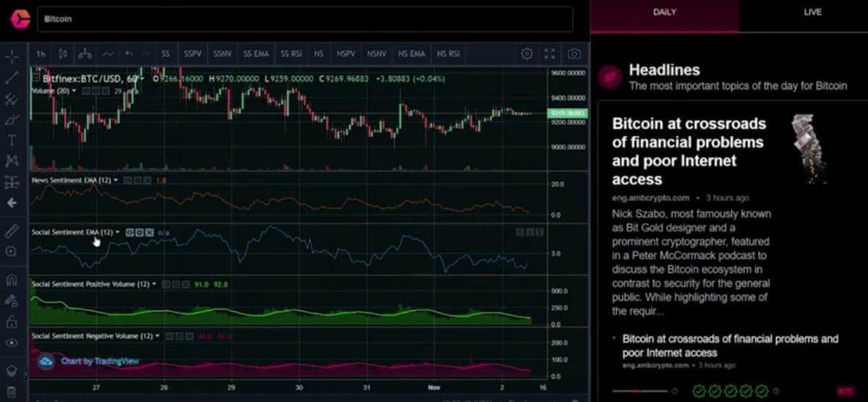This screenshot has height=402, width=868.
Task: Select the Text annotation tool
Action: (x=12, y=140)
